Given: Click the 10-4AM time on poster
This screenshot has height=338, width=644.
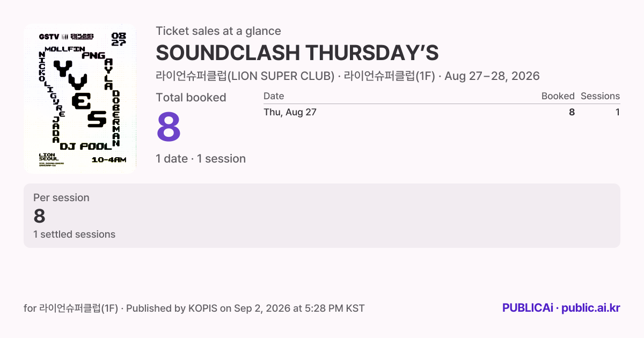Looking at the screenshot, I should (109, 160).
